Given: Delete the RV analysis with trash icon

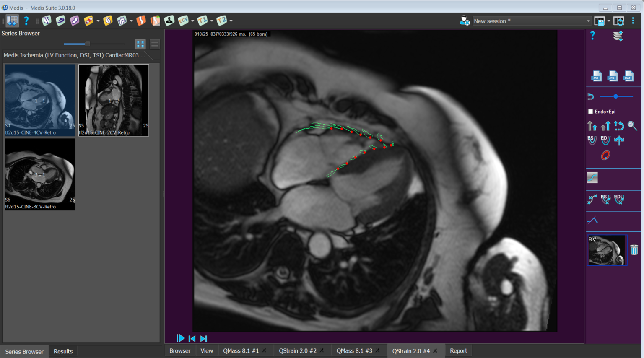Looking at the screenshot, I should tap(634, 250).
